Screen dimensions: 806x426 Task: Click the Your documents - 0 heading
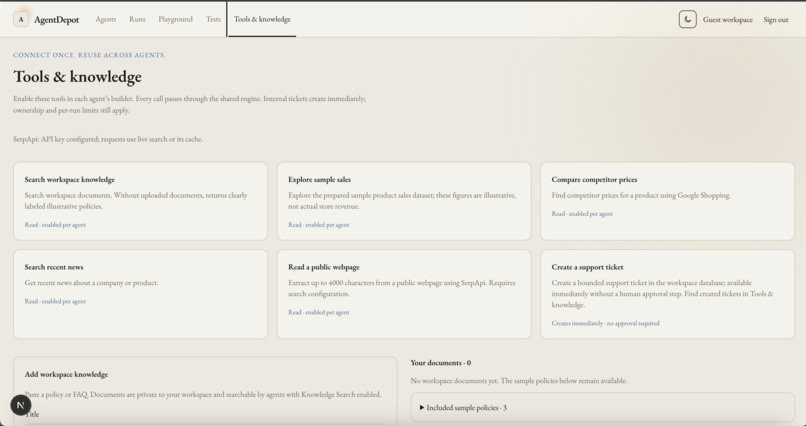click(x=441, y=362)
